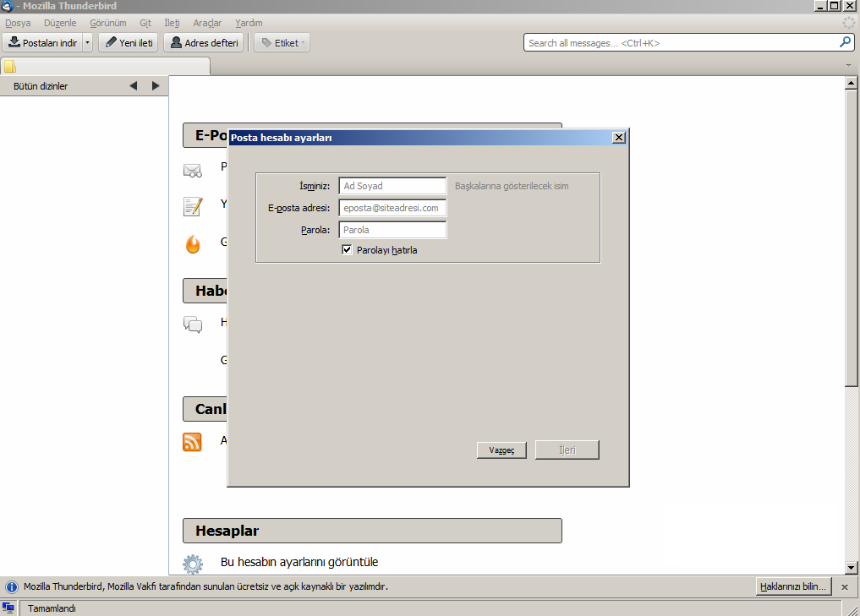This screenshot has width=860, height=616.
Task: Click the Bütün dizinler folder pane header
Action: [x=41, y=86]
